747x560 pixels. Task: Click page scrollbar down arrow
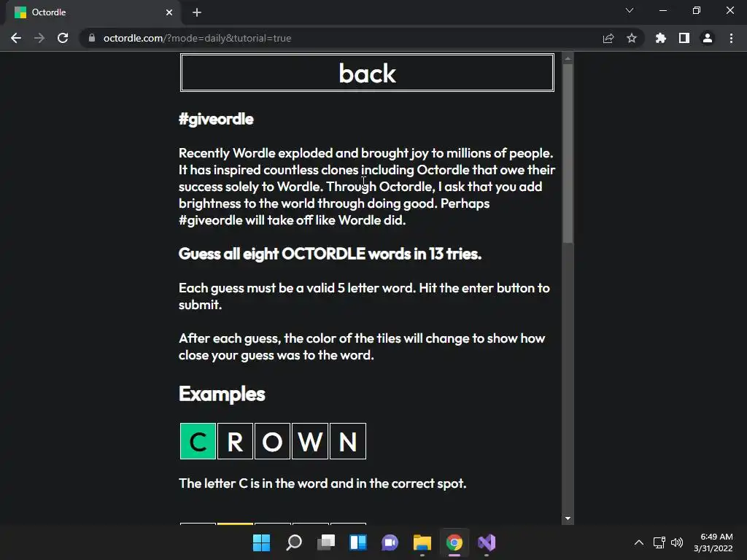(568, 518)
